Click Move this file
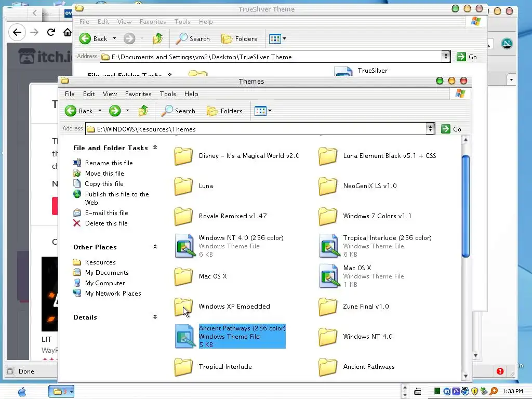The width and height of the screenshot is (532, 399). point(104,174)
